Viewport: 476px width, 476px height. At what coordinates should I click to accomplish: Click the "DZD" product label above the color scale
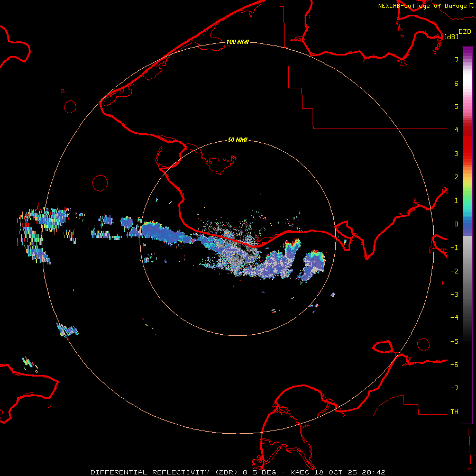pyautogui.click(x=465, y=32)
